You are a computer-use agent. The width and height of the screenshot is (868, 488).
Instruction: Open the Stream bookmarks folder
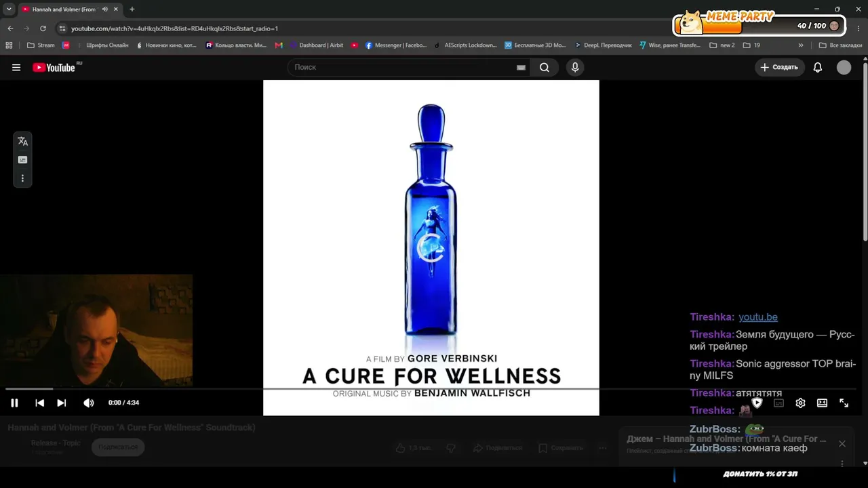(x=41, y=45)
